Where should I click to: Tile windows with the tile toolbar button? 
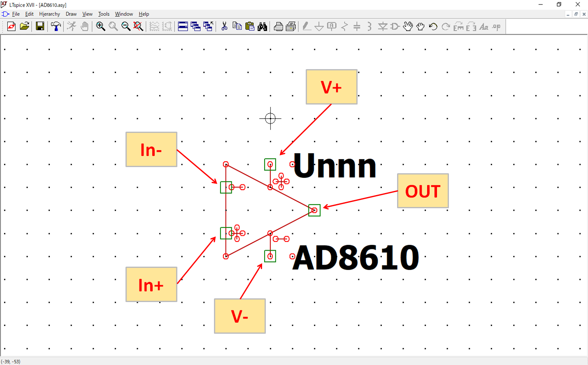[182, 27]
